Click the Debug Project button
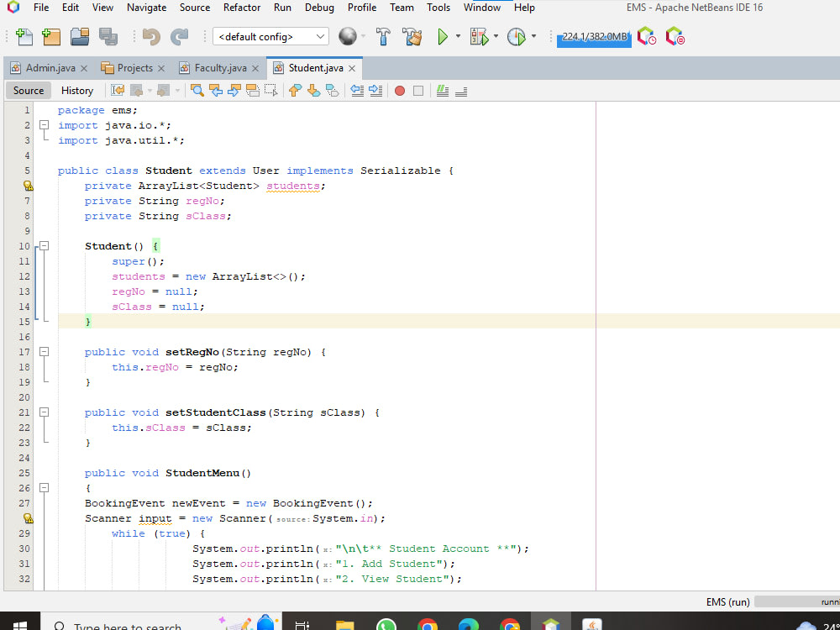The height and width of the screenshot is (630, 840). tap(479, 36)
